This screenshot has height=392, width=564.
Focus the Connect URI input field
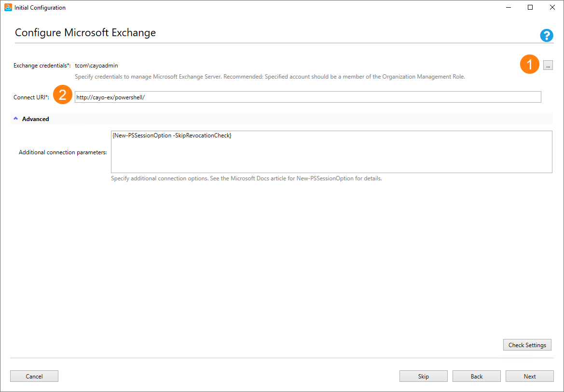point(308,97)
